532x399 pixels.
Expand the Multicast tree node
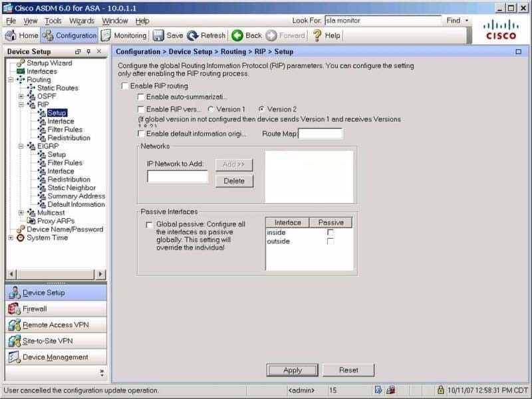point(21,213)
